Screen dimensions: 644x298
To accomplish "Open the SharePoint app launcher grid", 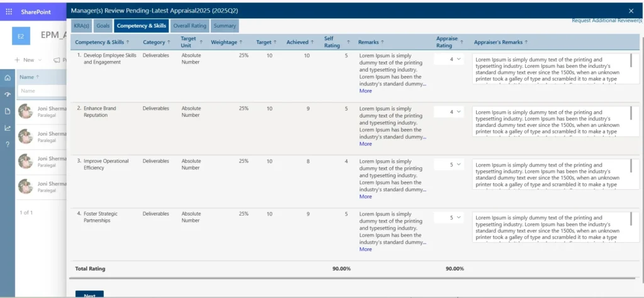I will coord(9,11).
